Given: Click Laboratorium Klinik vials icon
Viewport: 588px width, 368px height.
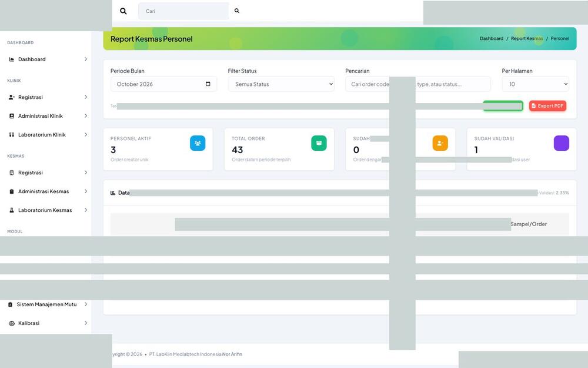Looking at the screenshot, I should [12, 135].
